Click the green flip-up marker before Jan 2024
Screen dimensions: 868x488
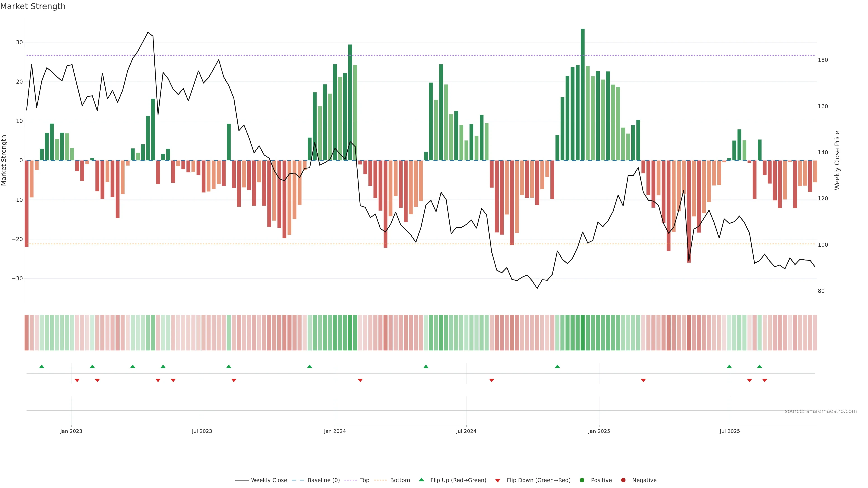[310, 366]
